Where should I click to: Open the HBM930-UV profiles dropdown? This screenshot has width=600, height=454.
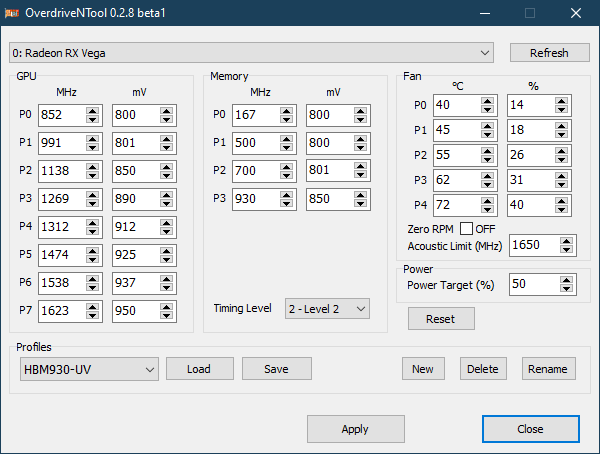89,369
